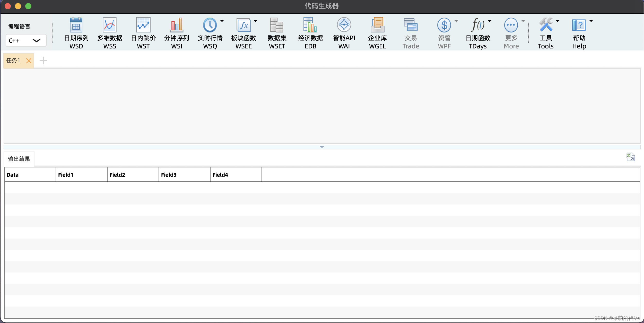Add a new task tab with plus
This screenshot has height=323, width=644.
(43, 61)
